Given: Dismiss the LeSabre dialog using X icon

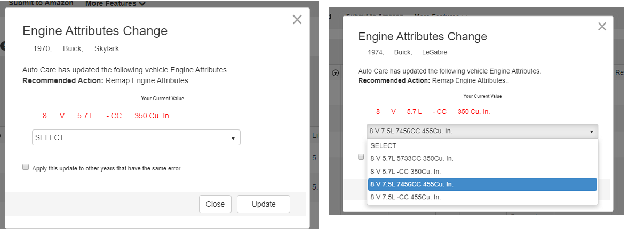Looking at the screenshot, I should click(x=602, y=27).
